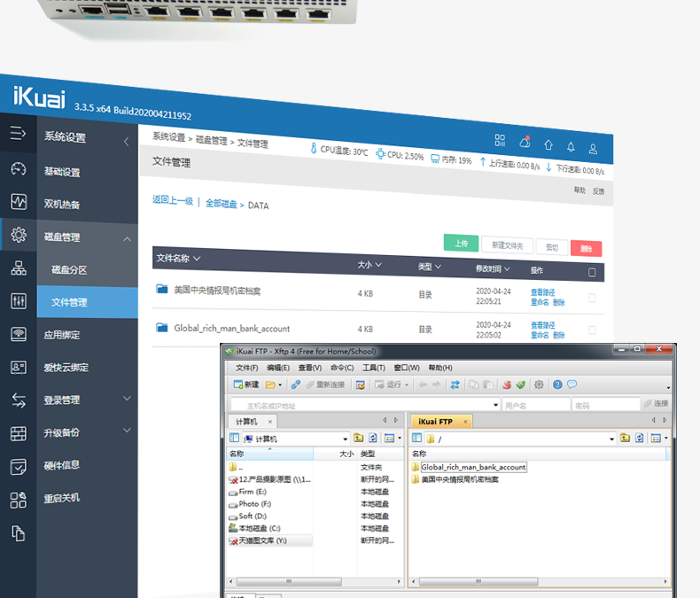The height and width of the screenshot is (598, 700).
Task: Open the cloud notification icon in header
Action: 525,142
